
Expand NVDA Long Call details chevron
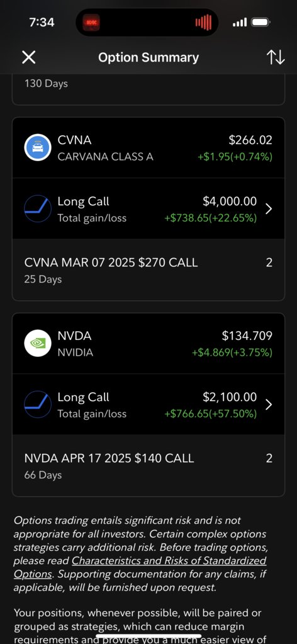click(x=269, y=405)
